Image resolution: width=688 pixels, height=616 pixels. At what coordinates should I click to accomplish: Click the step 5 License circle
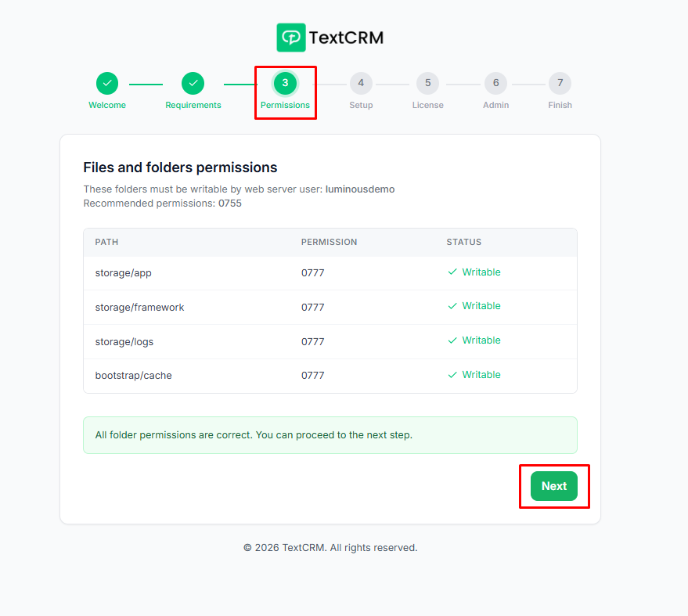(427, 83)
